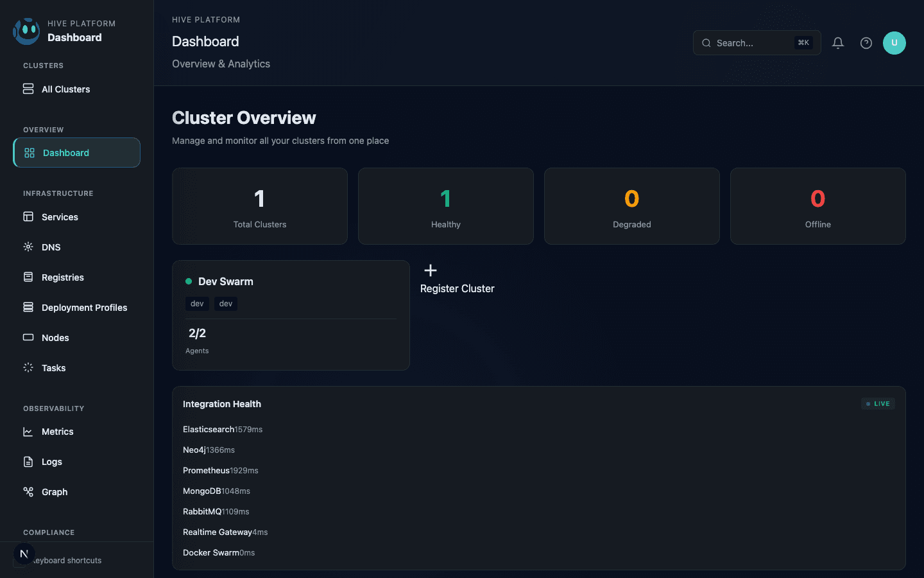Open the Graph icon under Observability

click(x=28, y=491)
